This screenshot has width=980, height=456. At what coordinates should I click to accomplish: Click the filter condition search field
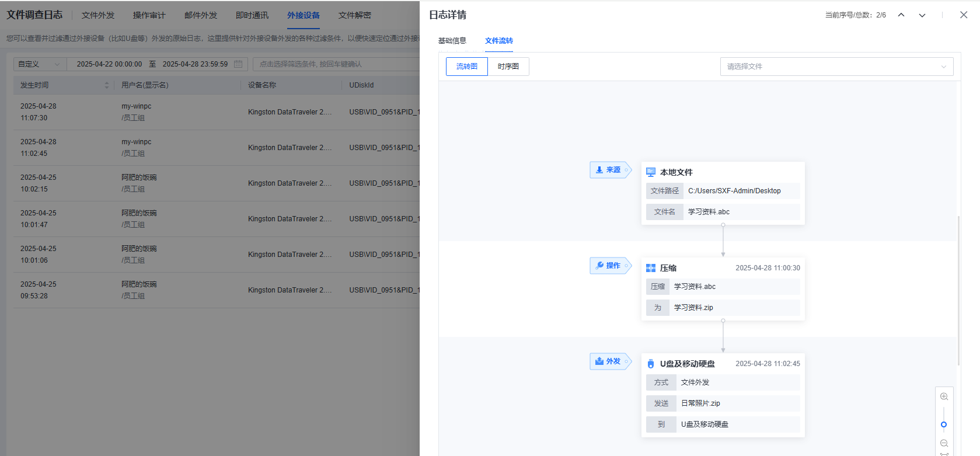(x=336, y=64)
